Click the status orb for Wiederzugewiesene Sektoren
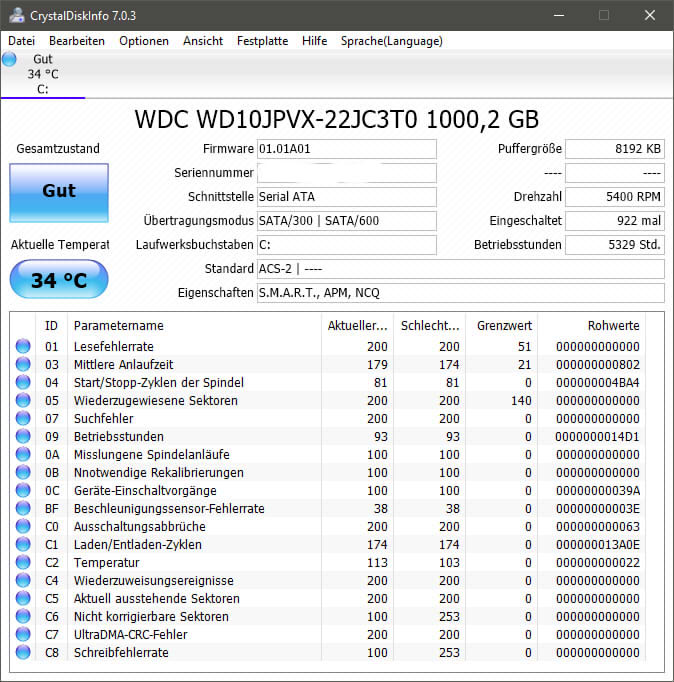Image resolution: width=674 pixels, height=682 pixels. point(23,400)
